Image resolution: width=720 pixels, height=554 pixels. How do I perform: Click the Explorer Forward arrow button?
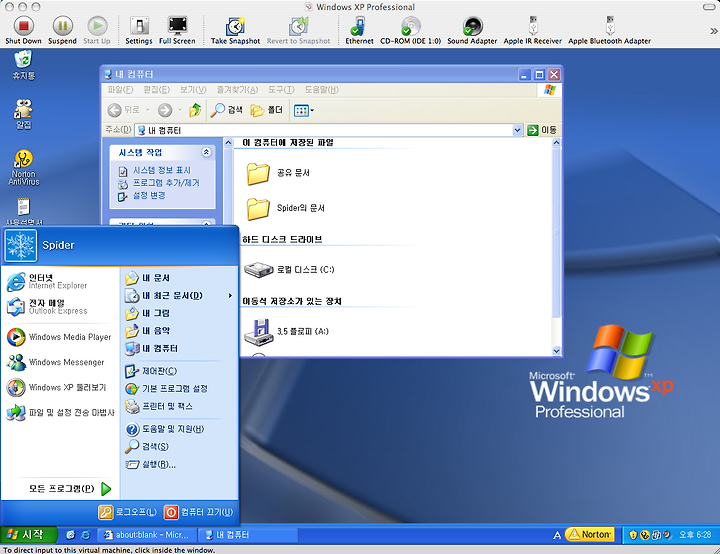pos(165,110)
